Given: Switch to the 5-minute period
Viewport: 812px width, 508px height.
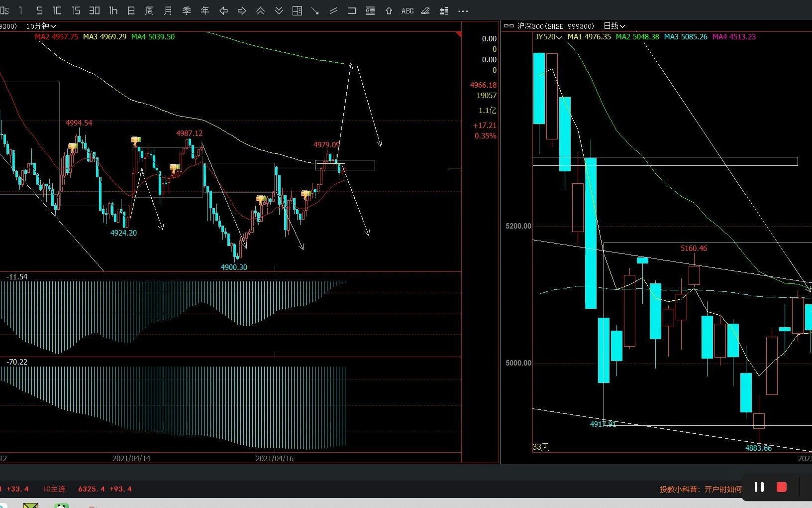Looking at the screenshot, I should click(39, 10).
